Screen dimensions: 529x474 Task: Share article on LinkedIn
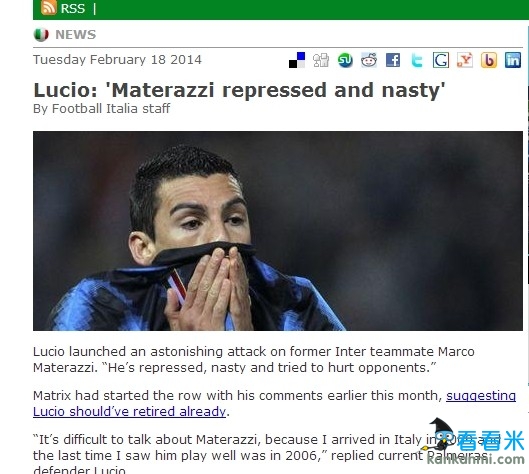513,60
